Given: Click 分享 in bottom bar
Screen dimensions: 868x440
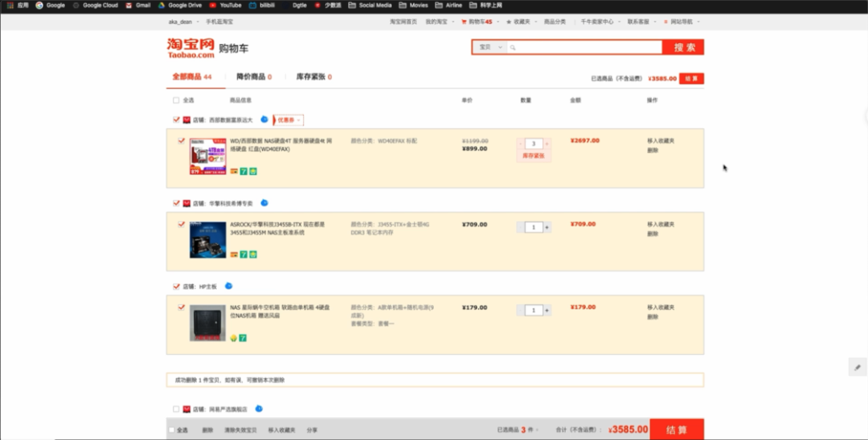Looking at the screenshot, I should (x=312, y=430).
